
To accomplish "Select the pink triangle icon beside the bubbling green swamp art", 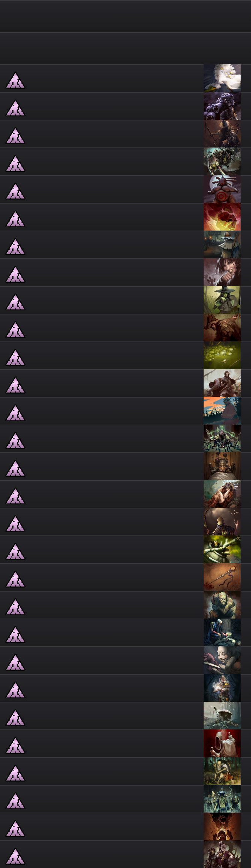I will coord(15,358).
